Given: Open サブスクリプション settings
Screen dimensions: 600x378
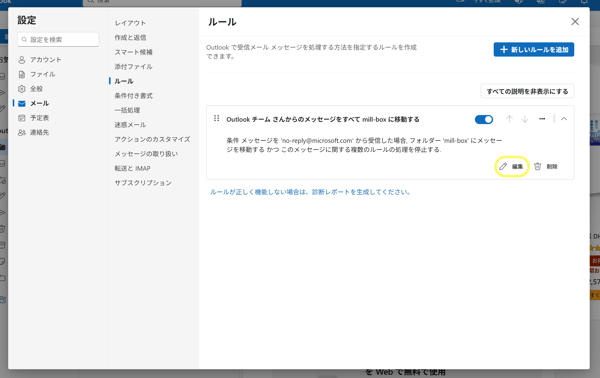Looking at the screenshot, I should click(x=143, y=183).
